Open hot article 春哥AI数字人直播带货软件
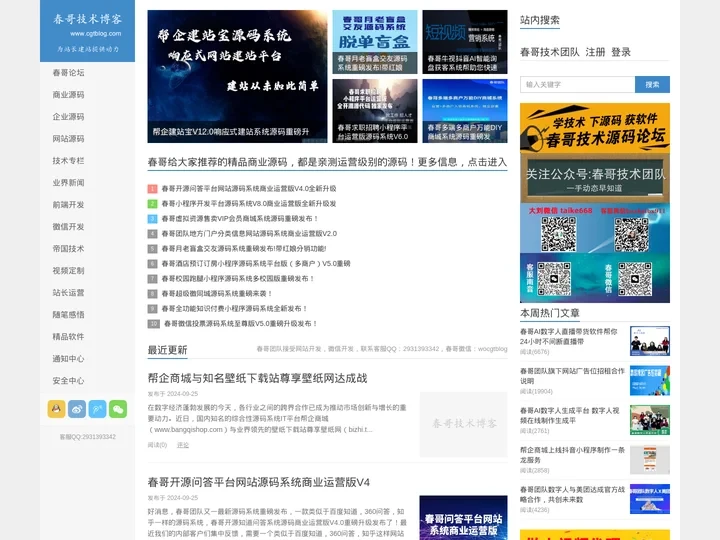Screen dimensions: 720x540 pyautogui.click(x=568, y=336)
